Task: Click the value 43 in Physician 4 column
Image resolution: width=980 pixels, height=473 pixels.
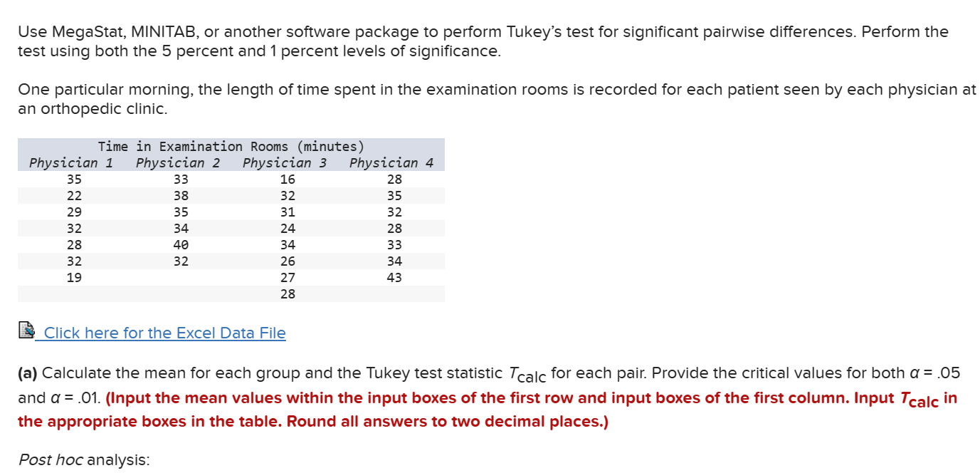Action: pyautogui.click(x=394, y=278)
